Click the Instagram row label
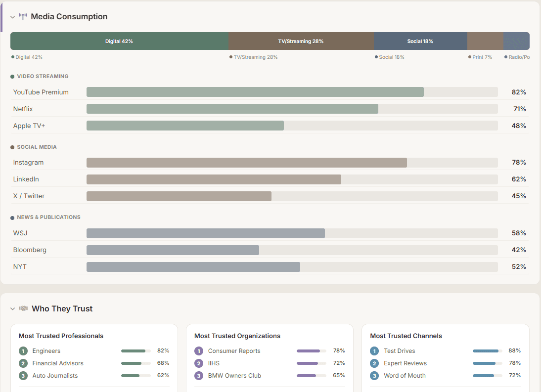Viewport: 541px width, 392px height. (x=28, y=162)
